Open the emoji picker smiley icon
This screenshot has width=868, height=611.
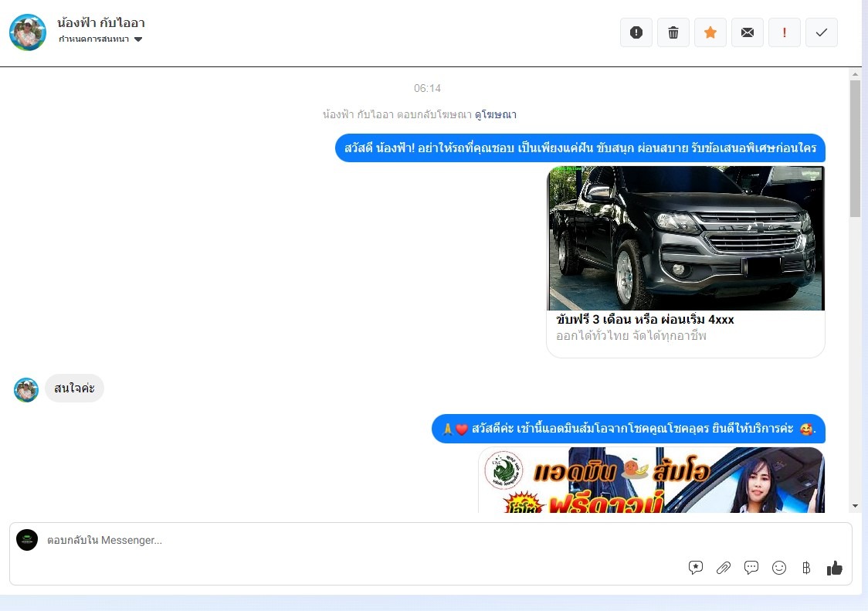point(779,567)
